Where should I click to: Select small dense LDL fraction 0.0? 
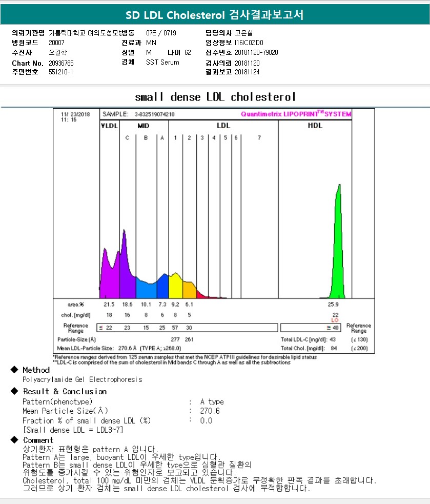point(206,421)
